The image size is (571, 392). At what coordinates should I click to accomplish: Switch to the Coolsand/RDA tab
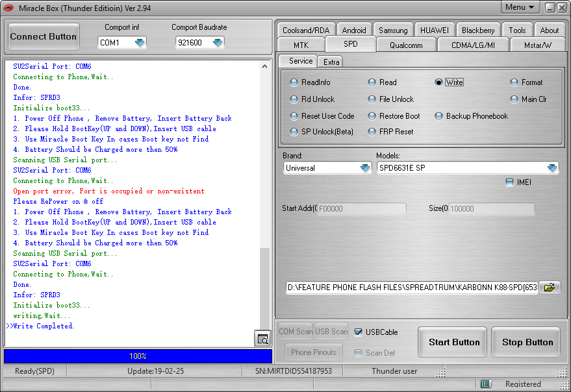306,31
